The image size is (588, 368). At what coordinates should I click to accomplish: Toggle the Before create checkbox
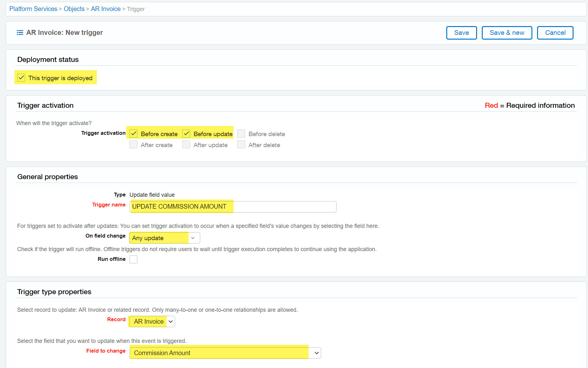[x=134, y=134]
